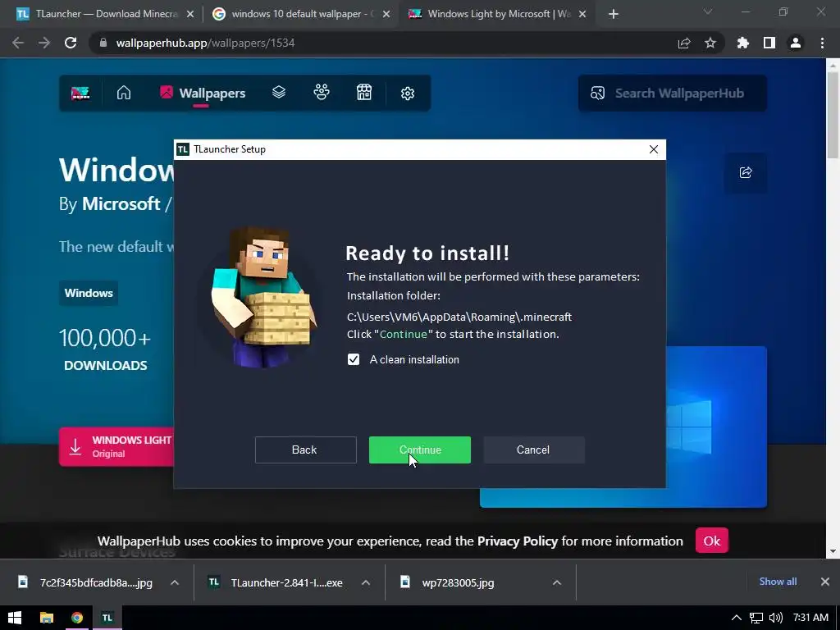Open the store icon in WallpaperHub nav
Image resolution: width=840 pixels, height=630 pixels.
pos(364,93)
